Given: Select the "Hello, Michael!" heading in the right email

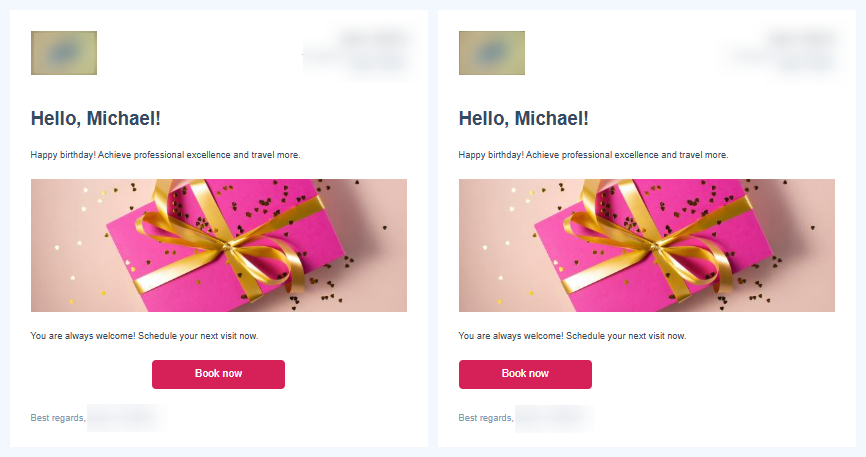Looking at the screenshot, I should click(x=524, y=119).
